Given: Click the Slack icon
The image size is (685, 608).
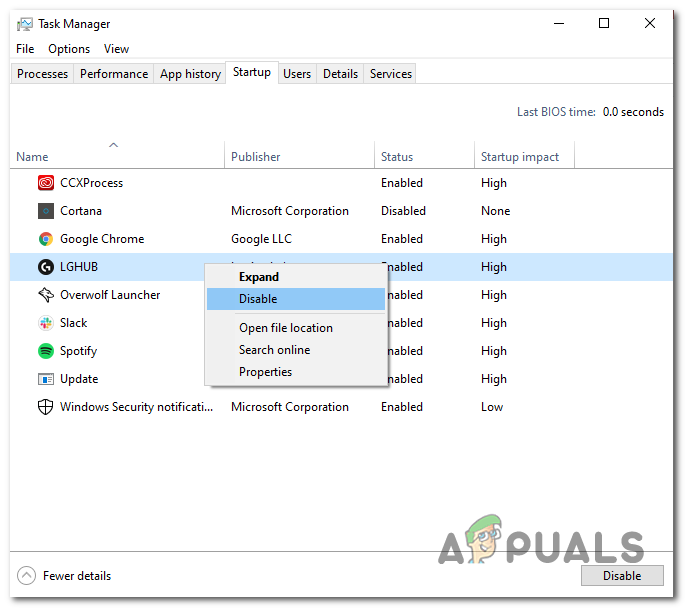Looking at the screenshot, I should 46,323.
